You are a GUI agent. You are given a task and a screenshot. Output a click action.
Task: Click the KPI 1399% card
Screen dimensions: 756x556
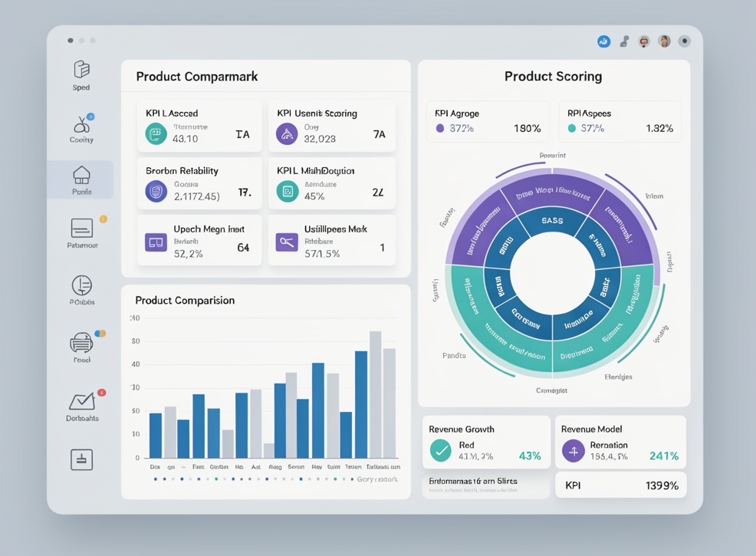point(621,485)
